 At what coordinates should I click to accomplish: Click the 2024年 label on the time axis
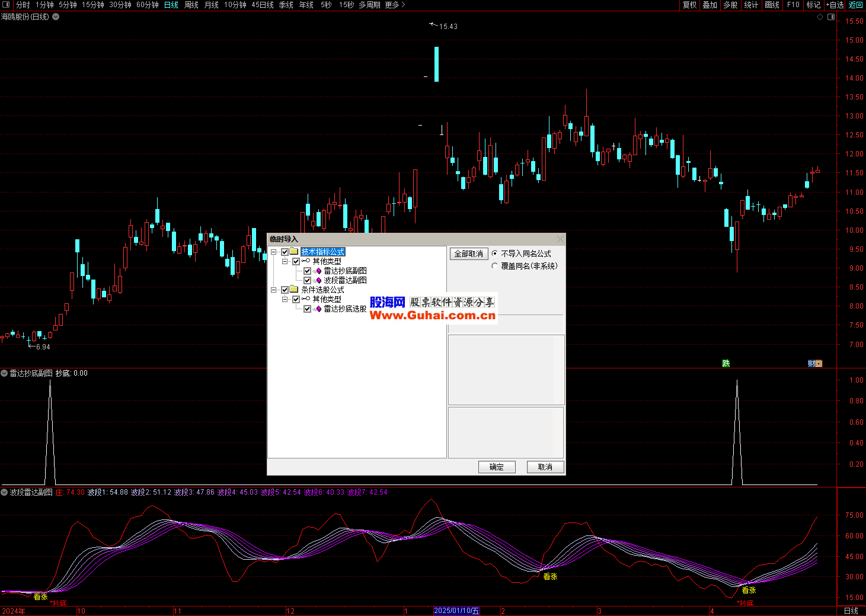tap(14, 611)
